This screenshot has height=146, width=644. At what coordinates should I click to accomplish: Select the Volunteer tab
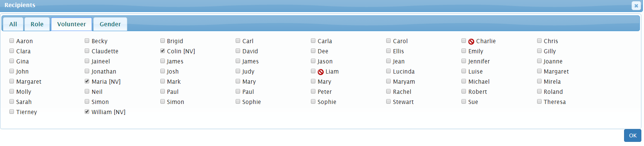coord(72,24)
